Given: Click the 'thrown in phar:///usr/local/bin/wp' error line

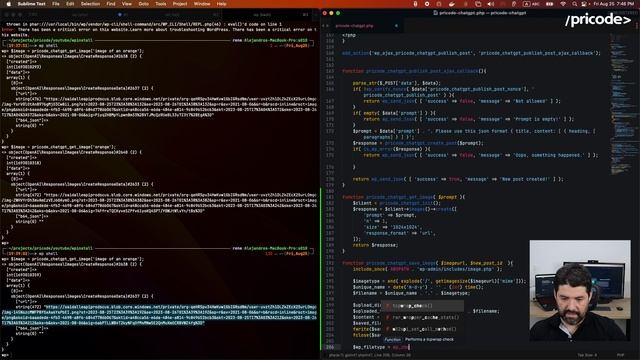Looking at the screenshot, I should point(144,24).
